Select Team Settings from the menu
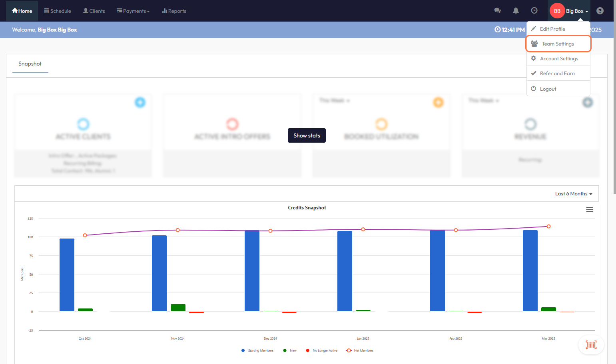Viewport: 616px width, 364px height. (558, 44)
